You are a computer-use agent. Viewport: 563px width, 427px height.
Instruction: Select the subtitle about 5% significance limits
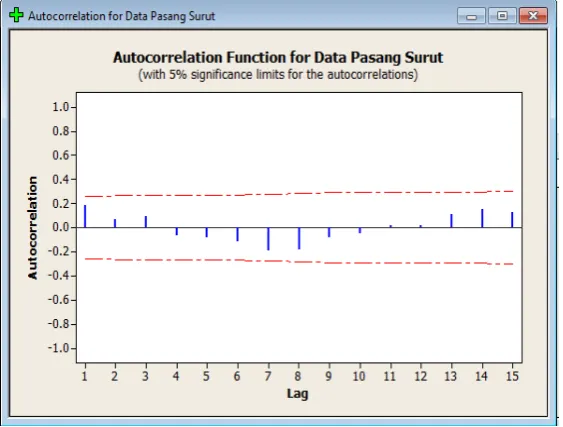pyautogui.click(x=278, y=75)
